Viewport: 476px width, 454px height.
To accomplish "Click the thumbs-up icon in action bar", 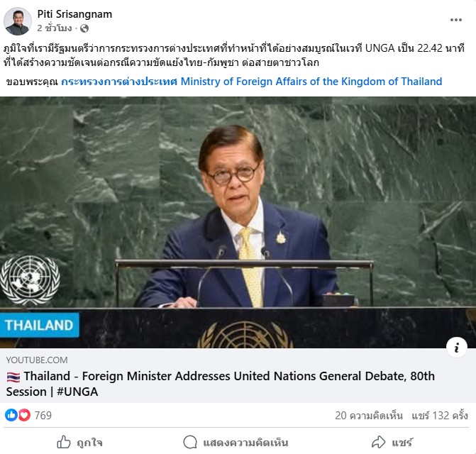I will 64,442.
